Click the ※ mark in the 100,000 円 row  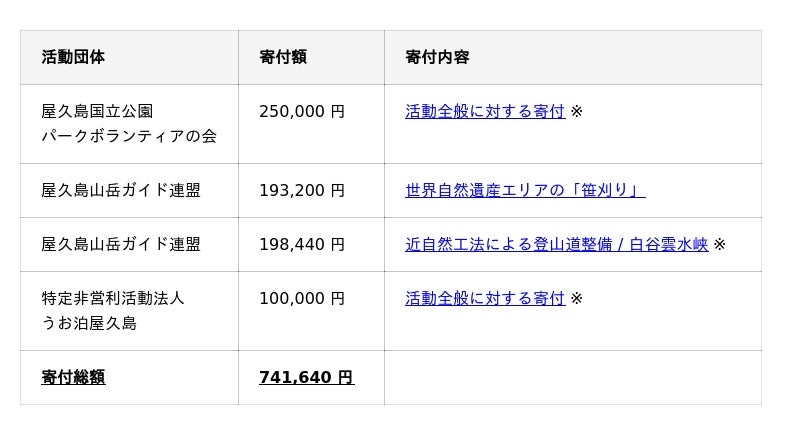[x=576, y=298]
